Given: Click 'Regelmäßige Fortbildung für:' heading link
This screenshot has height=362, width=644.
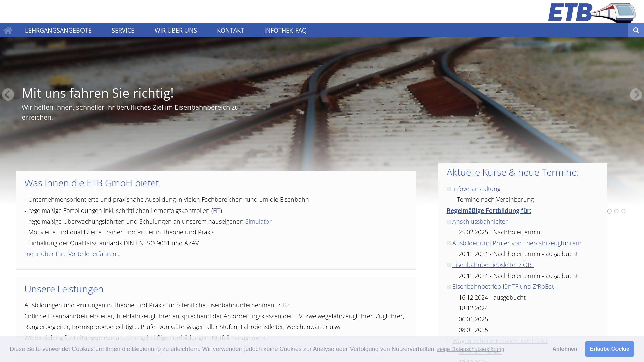Looking at the screenshot, I should [489, 210].
